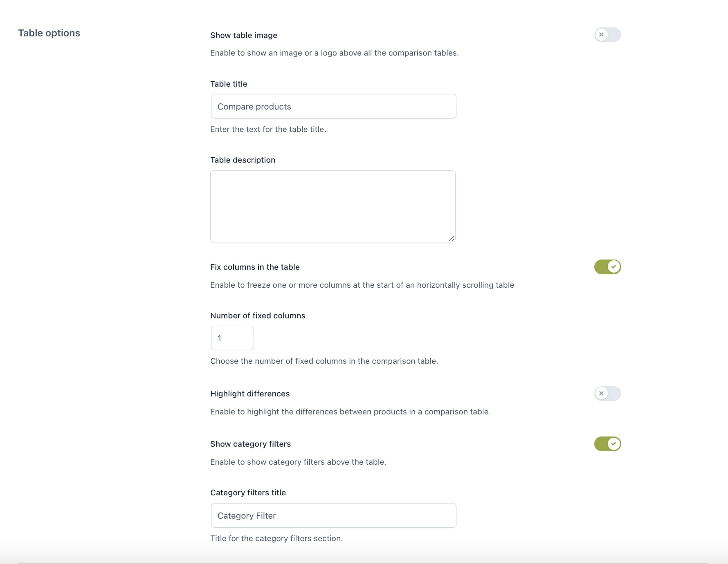
Task: Focus the Table description text area
Action: (333, 206)
